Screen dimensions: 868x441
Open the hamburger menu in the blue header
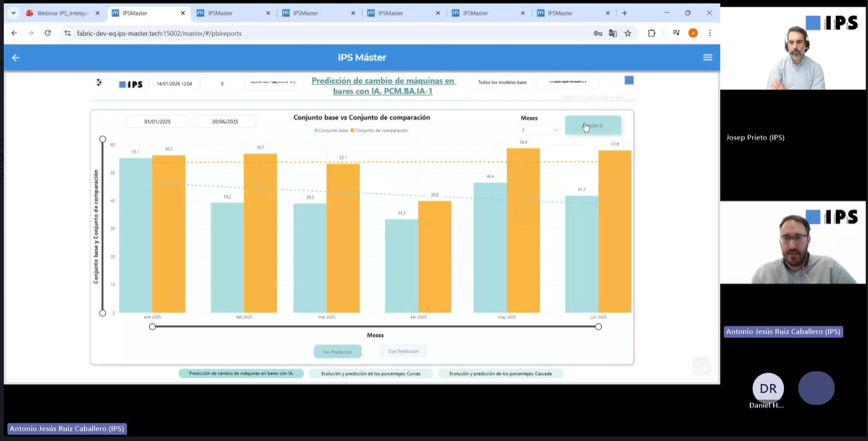[707, 57]
